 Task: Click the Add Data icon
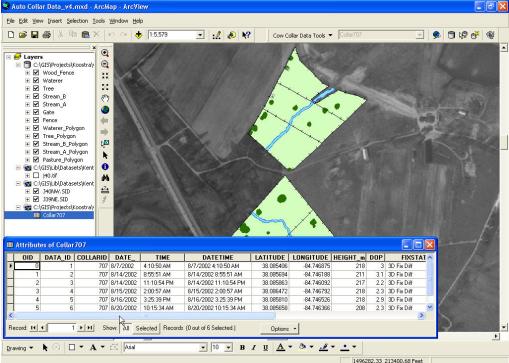(139, 35)
